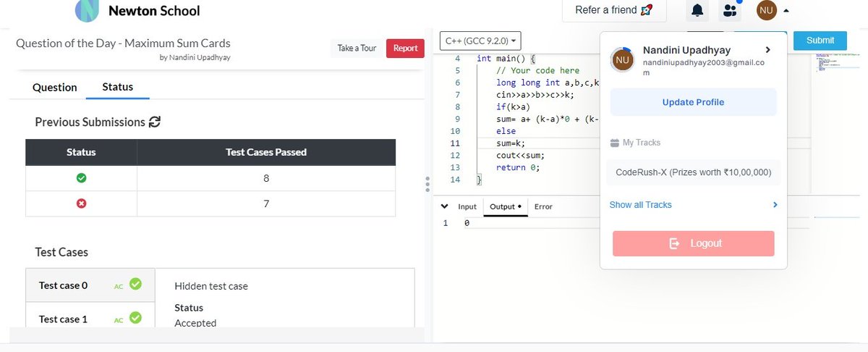
Task: Open the Input console tab
Action: pos(467,206)
